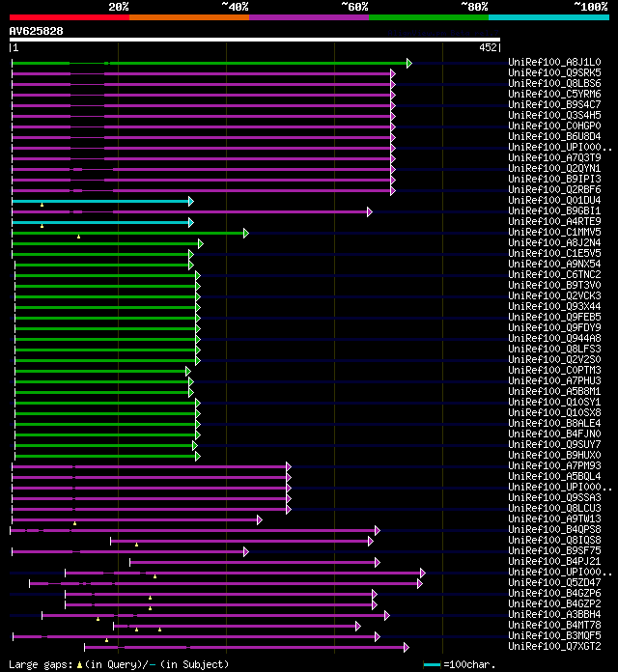Select hit UniRef100_Q9SSA3
Viewport: 618px width, 672px height.
coord(554,497)
